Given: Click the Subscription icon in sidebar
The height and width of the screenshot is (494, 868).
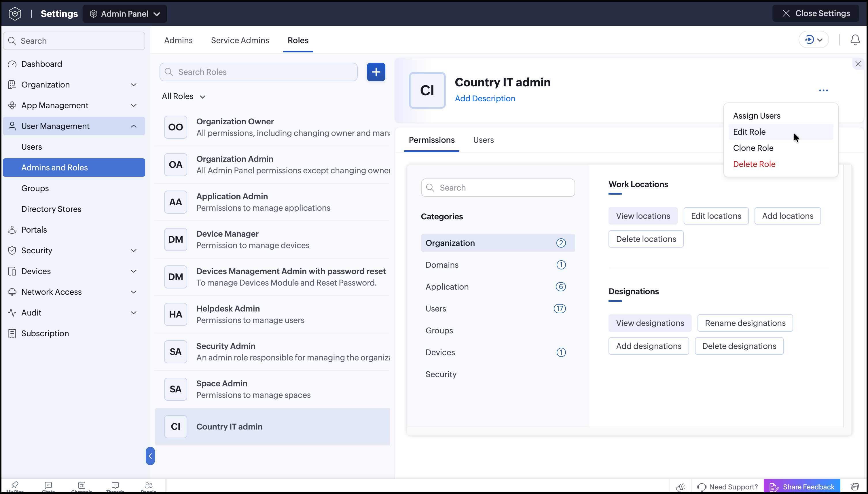Looking at the screenshot, I should pyautogui.click(x=12, y=333).
